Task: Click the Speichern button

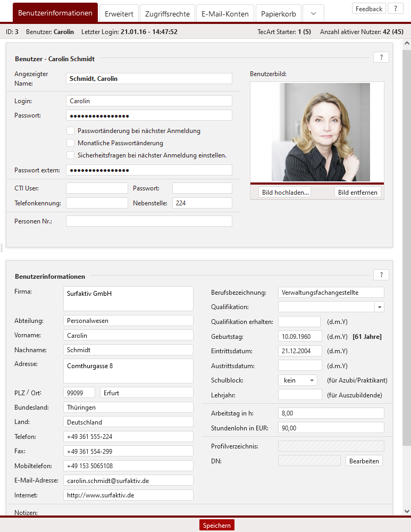Action: point(217,526)
